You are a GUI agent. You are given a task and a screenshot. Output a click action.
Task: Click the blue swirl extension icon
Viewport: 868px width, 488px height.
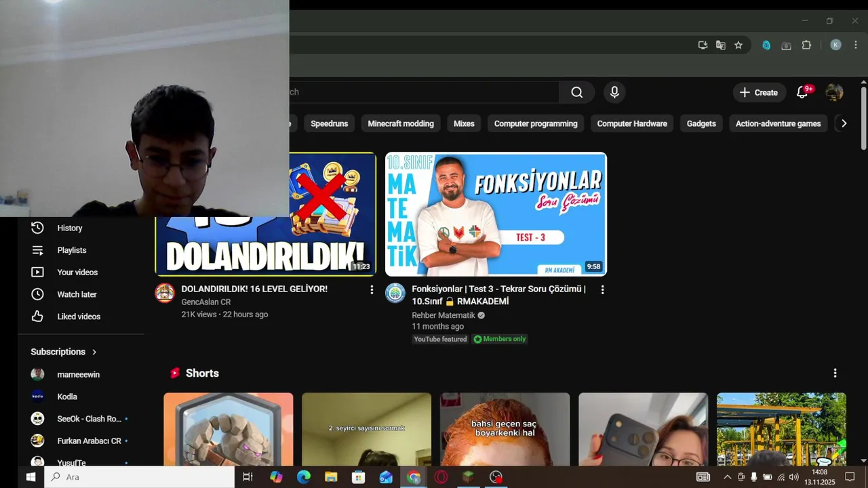point(766,45)
